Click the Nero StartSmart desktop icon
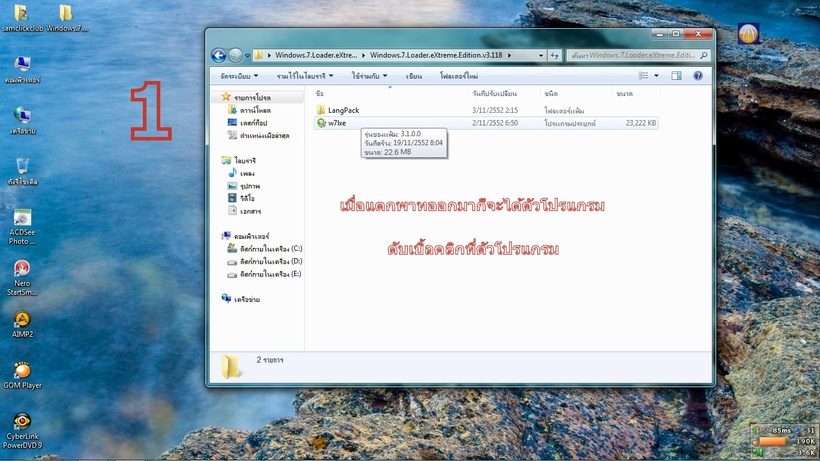This screenshot has height=461, width=820. click(x=22, y=278)
